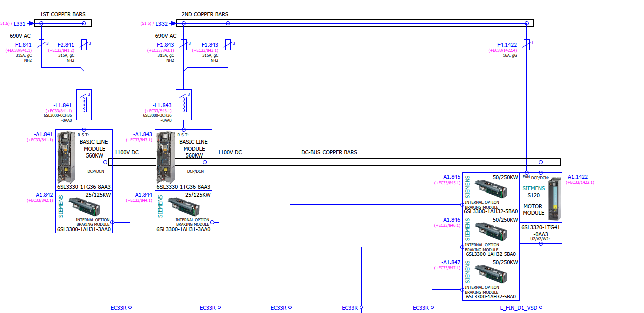Image resolution: width=644 pixels, height=313 pixels.
Task: Select the -L1.841 line reactor symbol
Action: coord(84,105)
